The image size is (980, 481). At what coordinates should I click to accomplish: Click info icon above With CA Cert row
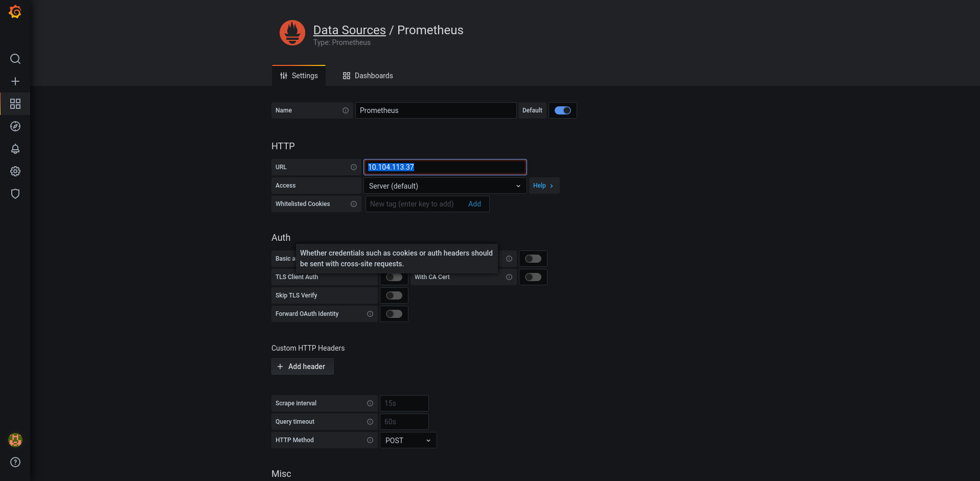click(x=509, y=259)
